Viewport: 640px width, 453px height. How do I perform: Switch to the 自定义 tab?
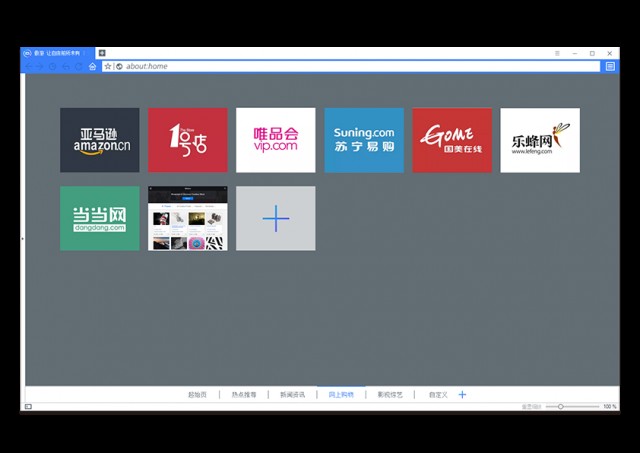click(438, 395)
